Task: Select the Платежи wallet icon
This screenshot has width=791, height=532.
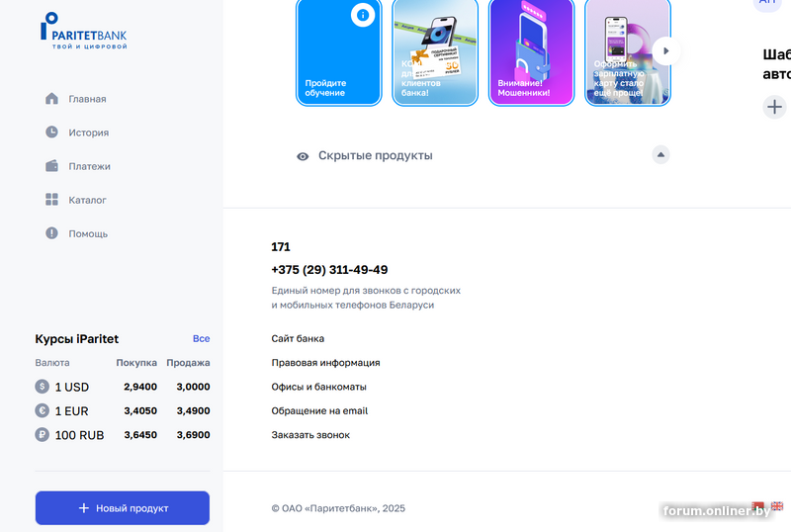Action: pos(51,165)
